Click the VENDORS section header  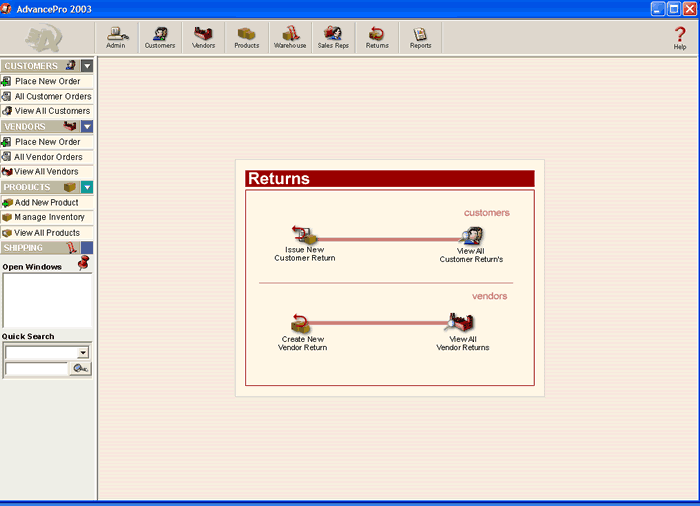pos(40,127)
